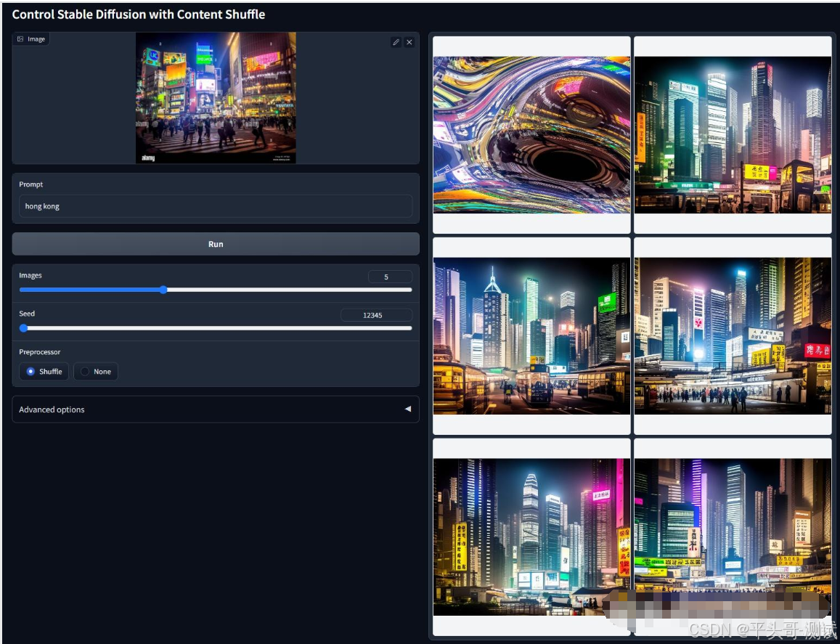Open the middle-left generated tram street thumbnail
The image size is (840, 644).
[531, 336]
